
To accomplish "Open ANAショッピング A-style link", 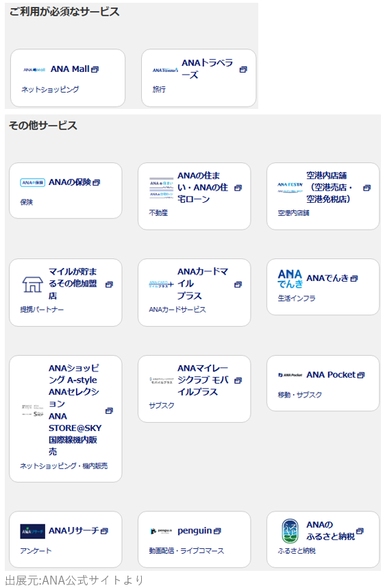I will tap(75, 410).
